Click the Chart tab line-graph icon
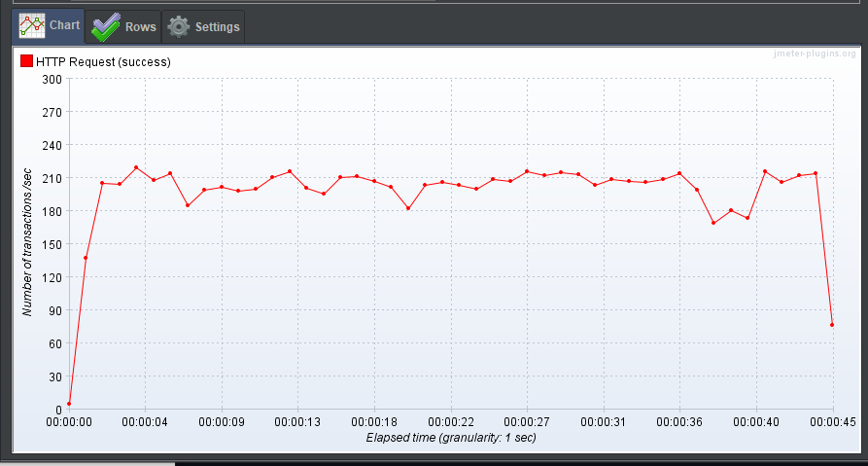The image size is (868, 466). pos(31,25)
